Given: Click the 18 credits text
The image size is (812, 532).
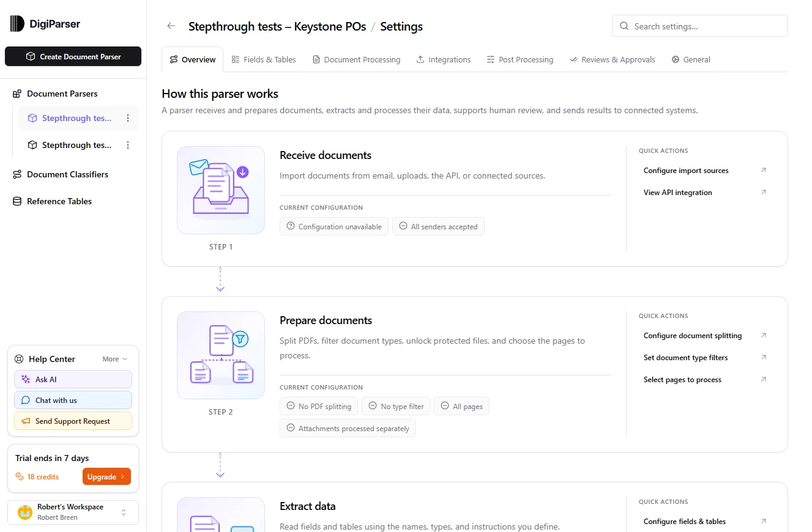Looking at the screenshot, I should 43,477.
